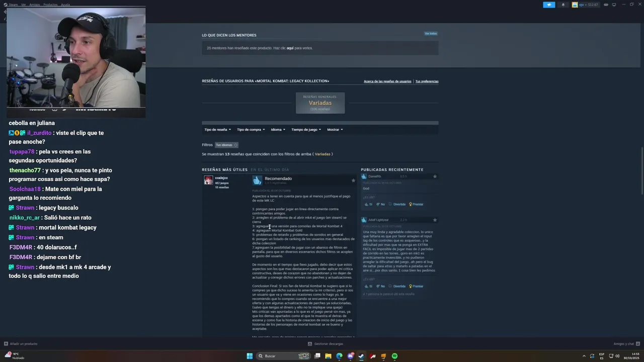Select the 'Variadas' overall reviews summary box
Viewport: 644px width, 362px height.
click(x=320, y=103)
